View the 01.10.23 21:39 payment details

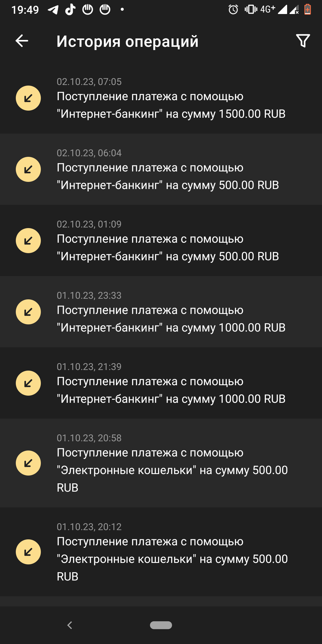point(171,390)
